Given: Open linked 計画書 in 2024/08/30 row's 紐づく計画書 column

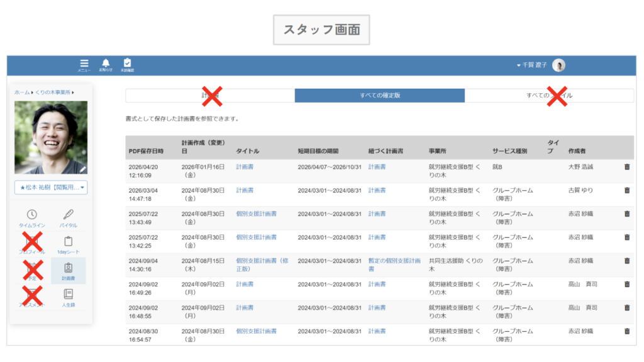Looking at the screenshot, I should [x=377, y=331].
